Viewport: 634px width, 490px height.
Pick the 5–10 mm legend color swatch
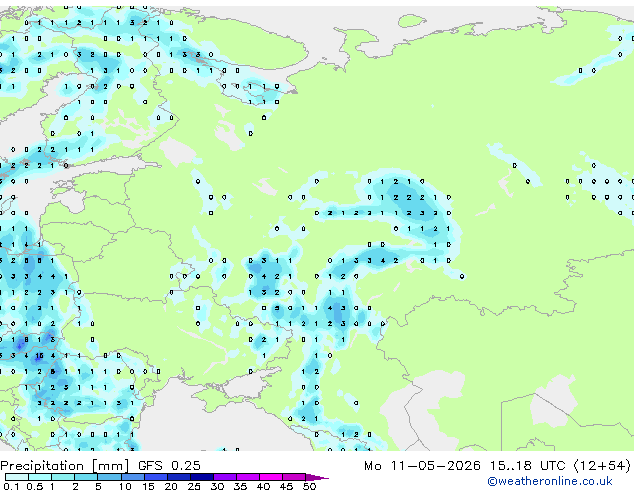click(109, 477)
